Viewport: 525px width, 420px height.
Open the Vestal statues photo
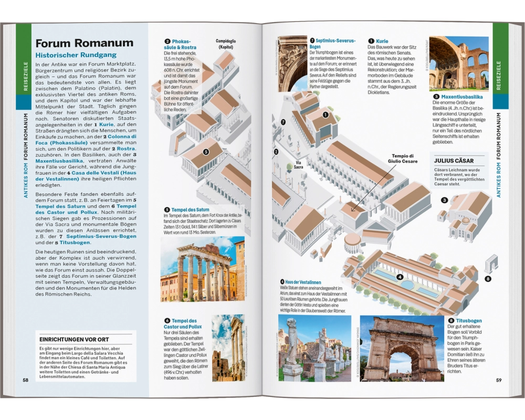tap(314, 348)
